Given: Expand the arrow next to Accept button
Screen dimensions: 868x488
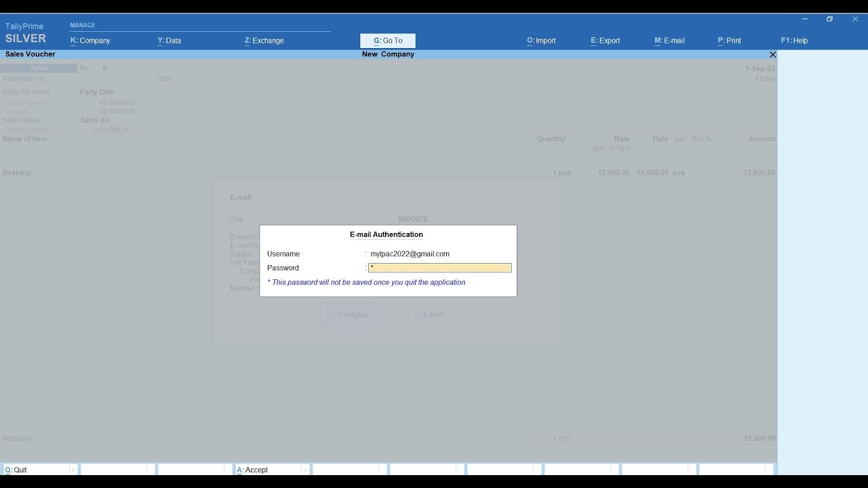Looking at the screenshot, I should coord(305,470).
